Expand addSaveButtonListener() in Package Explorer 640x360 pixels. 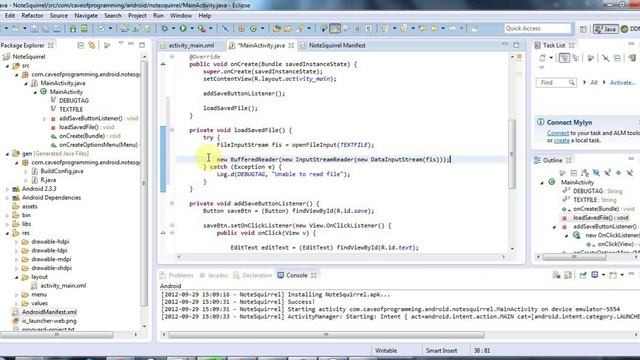(44, 119)
